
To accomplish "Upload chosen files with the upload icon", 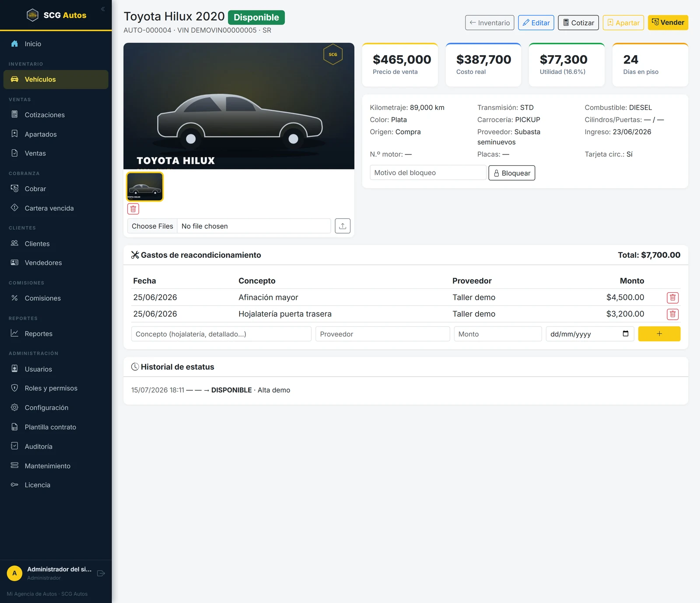I will pos(343,226).
